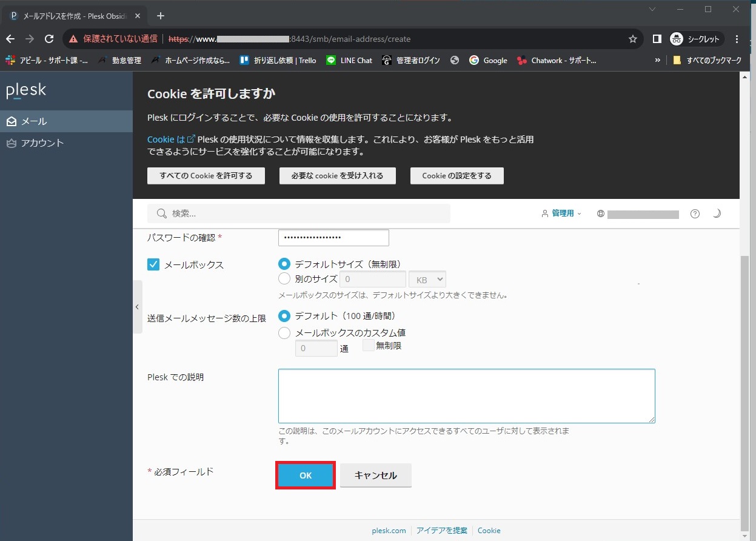The image size is (756, 541).
Task: Uncheck the メールボックス checkbox
Action: [x=153, y=264]
